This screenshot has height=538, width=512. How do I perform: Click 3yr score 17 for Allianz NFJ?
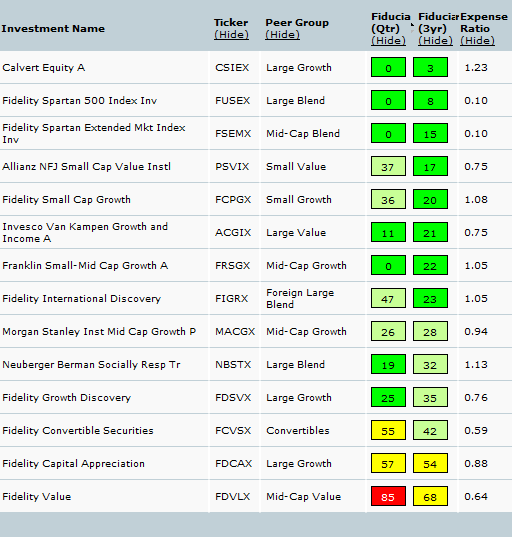pyautogui.click(x=430, y=166)
